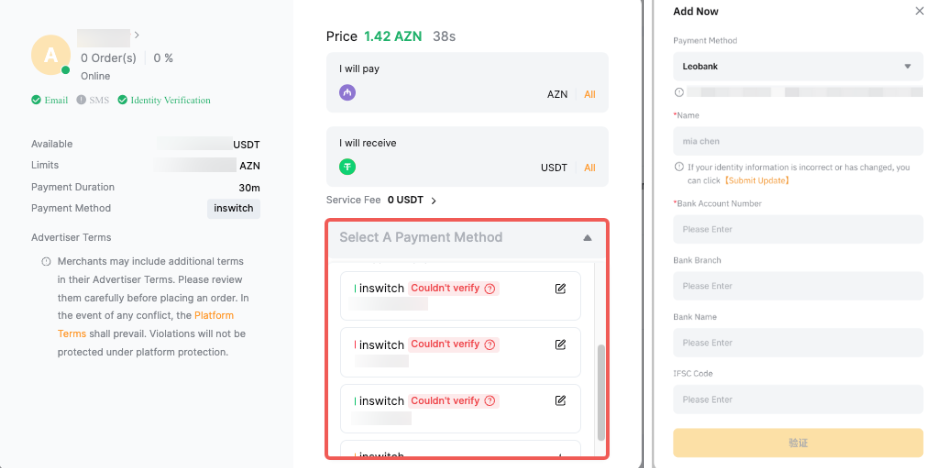936x468 pixels.
Task: Click the help icon beside third Couldn't verify
Action: coord(490,401)
